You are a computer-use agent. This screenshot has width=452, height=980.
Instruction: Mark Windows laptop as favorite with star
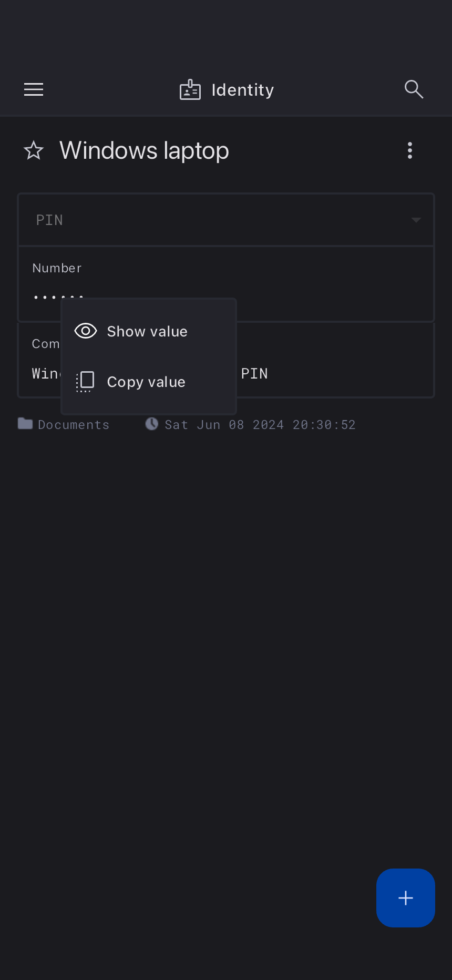tap(34, 151)
